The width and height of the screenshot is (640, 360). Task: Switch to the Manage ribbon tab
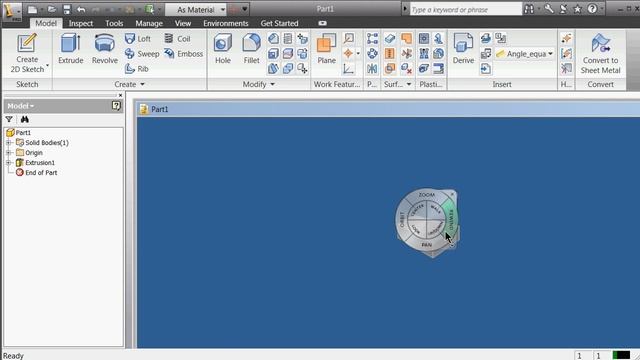pos(149,23)
